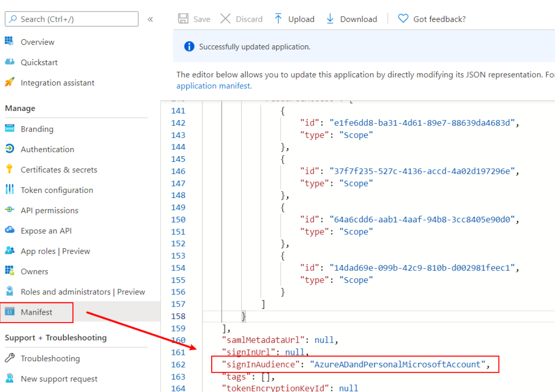The height and width of the screenshot is (392, 555).
Task: Click the Token configuration bars icon
Action: (10, 190)
